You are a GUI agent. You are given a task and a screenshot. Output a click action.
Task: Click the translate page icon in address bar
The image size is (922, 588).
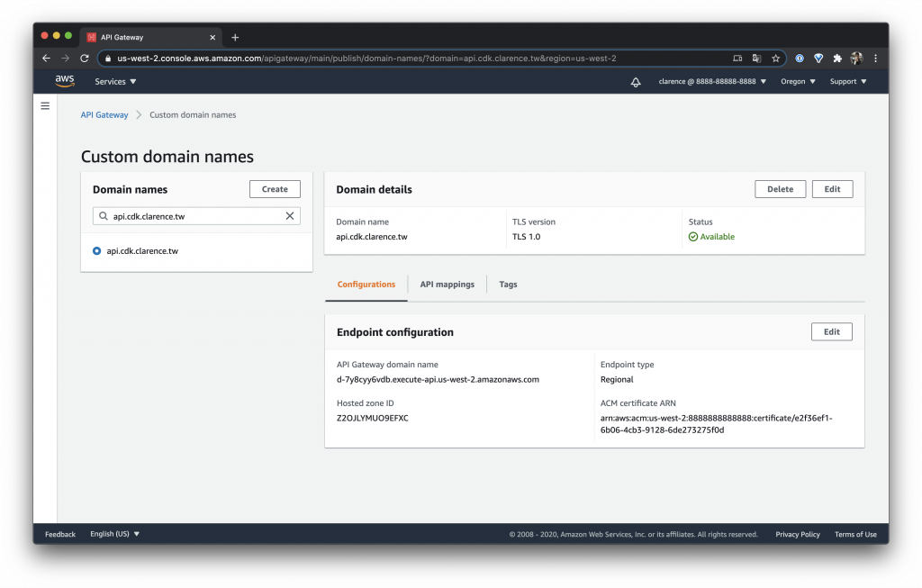click(x=756, y=59)
